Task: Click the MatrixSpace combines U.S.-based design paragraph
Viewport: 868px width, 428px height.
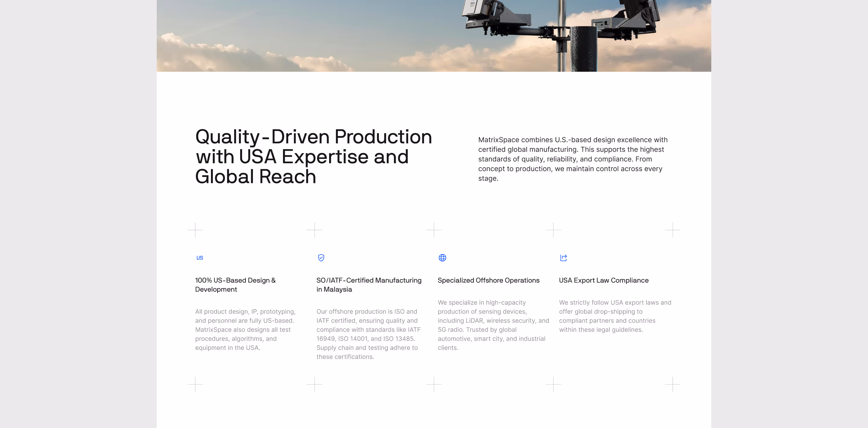Action: click(x=573, y=159)
